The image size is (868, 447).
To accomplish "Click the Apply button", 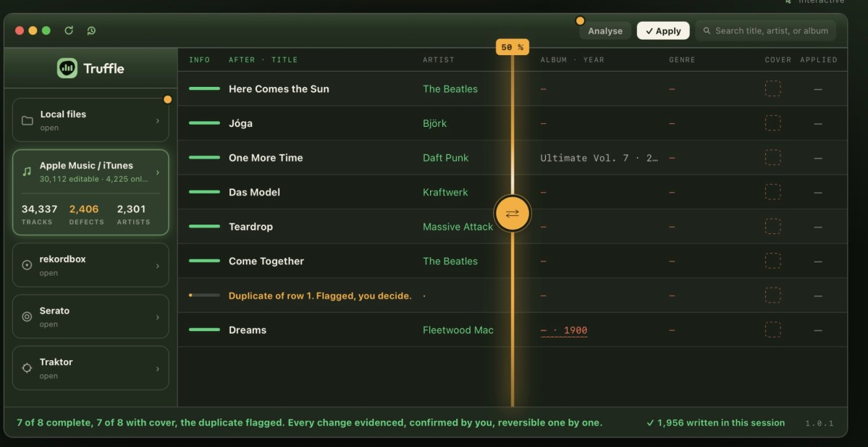I will coord(663,31).
